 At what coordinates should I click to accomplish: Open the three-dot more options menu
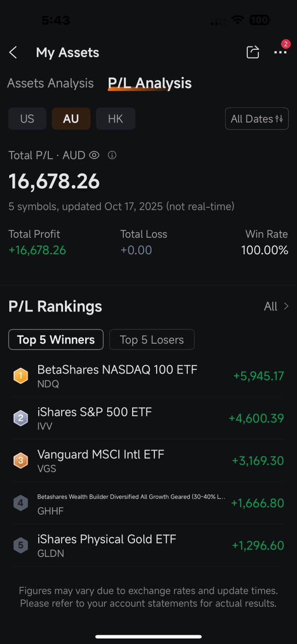pos(280,52)
